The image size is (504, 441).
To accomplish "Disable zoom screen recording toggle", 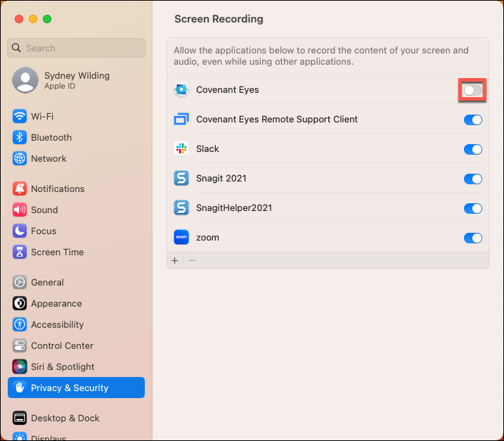I will click(x=472, y=238).
